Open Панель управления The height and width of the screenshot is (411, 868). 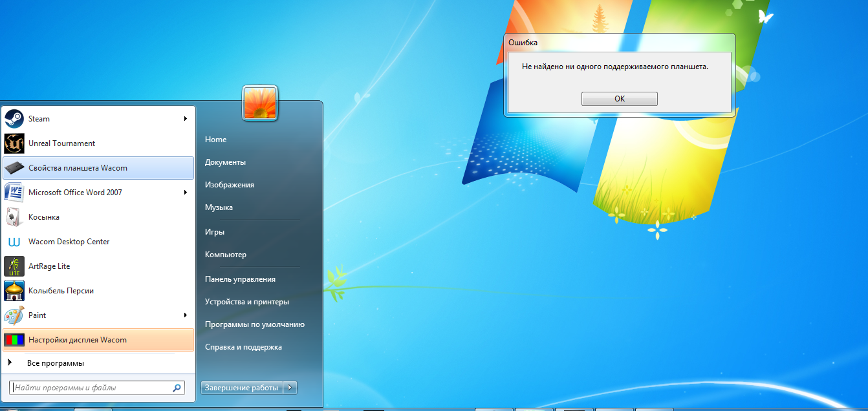point(240,279)
